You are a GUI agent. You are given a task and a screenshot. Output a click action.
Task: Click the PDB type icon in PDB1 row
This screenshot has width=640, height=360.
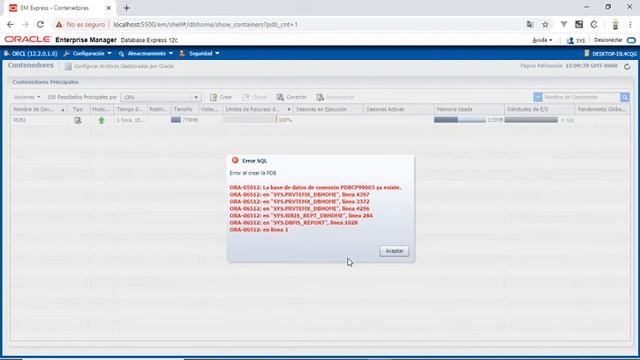tap(78, 120)
